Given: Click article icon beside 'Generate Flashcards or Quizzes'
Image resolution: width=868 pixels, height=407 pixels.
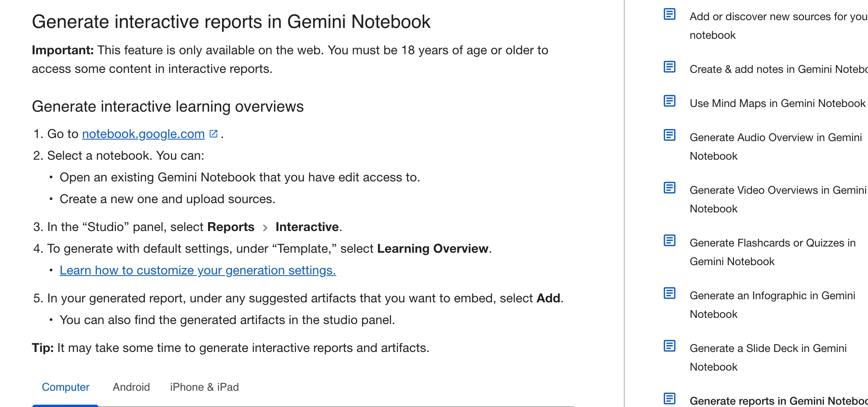Looking at the screenshot, I should click(670, 240).
